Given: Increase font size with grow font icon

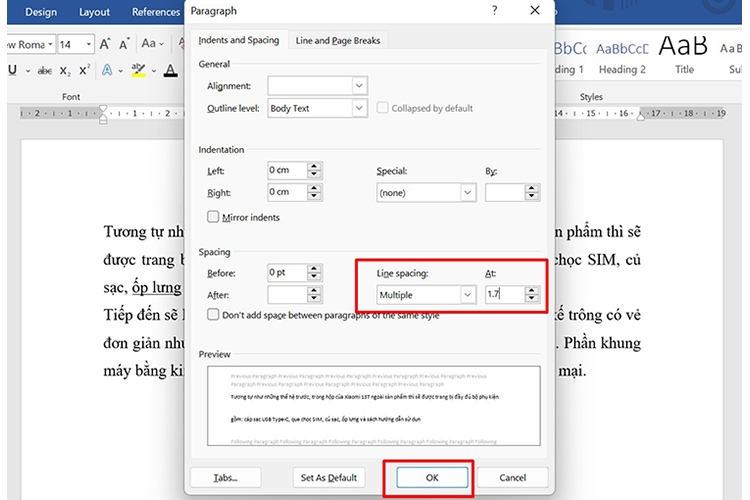Looking at the screenshot, I should pos(105,44).
